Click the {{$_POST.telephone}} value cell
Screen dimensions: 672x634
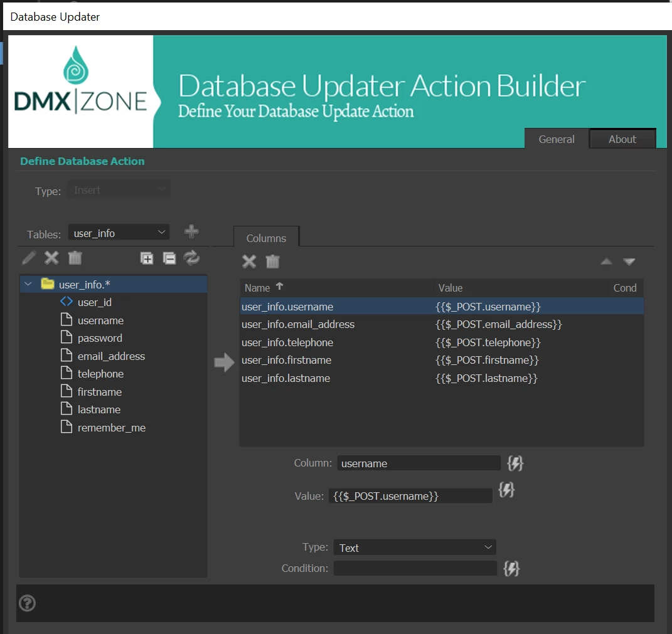488,342
